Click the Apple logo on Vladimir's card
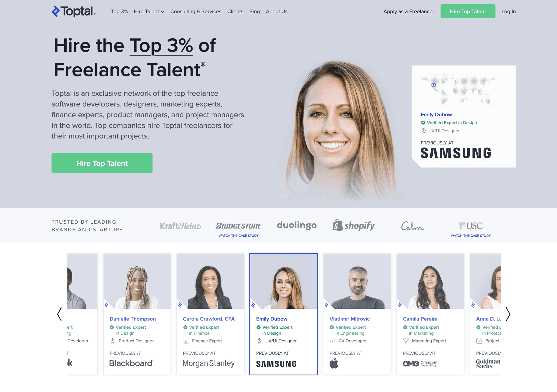Screen dimensions: 557x392 [334, 363]
